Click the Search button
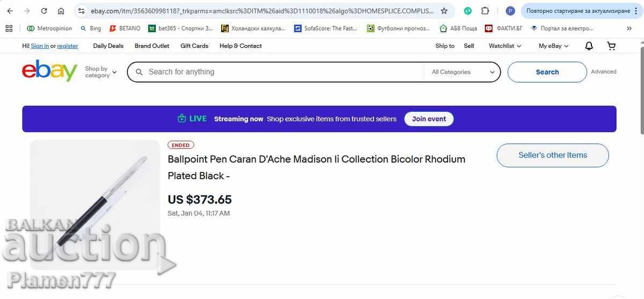This screenshot has height=299, width=644. (547, 72)
